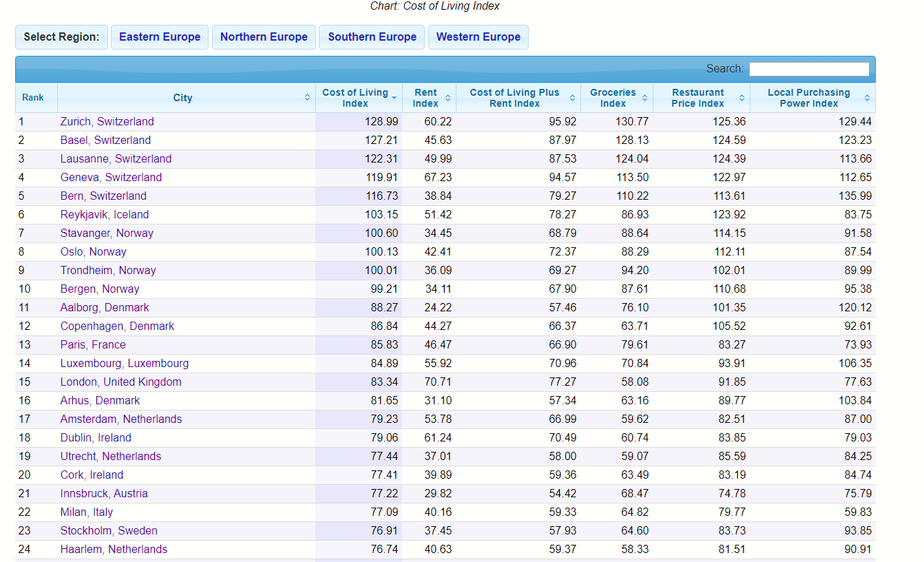Click sort arrows beside Restaurant Price Index
Viewport: 924px width, 562px height.
(x=742, y=98)
